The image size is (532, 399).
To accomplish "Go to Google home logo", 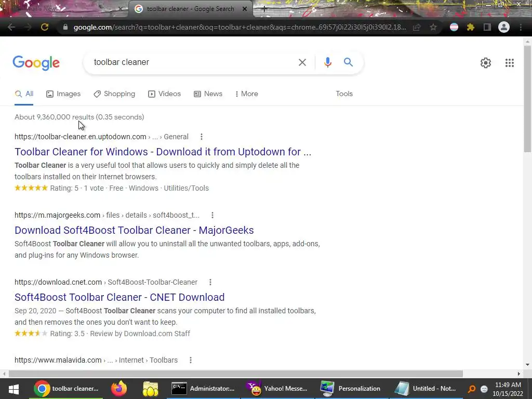I will pos(36,63).
